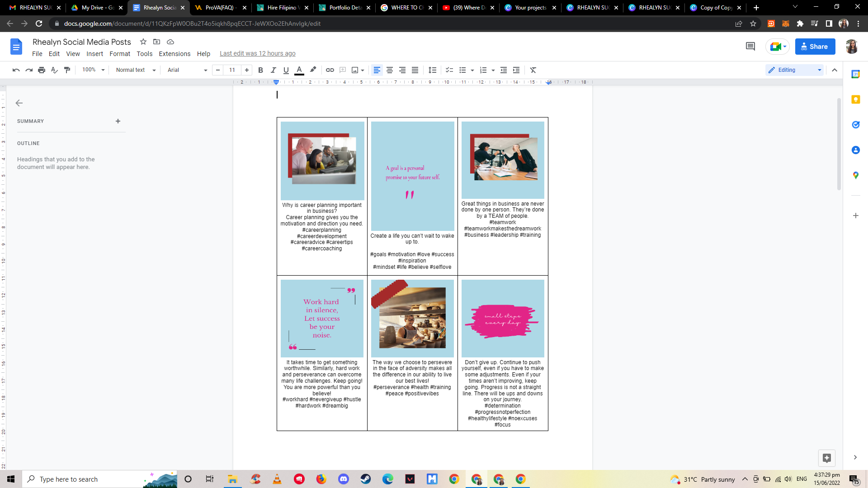Expand the Normal text style dropdown
Screen dimensions: 868x488
(136, 70)
